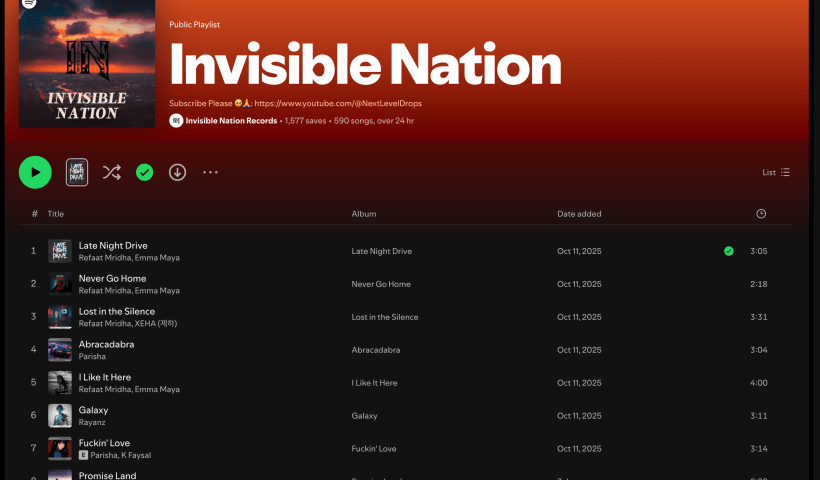This screenshot has height=480, width=820.
Task: Click the clock duration column icon
Action: pos(761,214)
